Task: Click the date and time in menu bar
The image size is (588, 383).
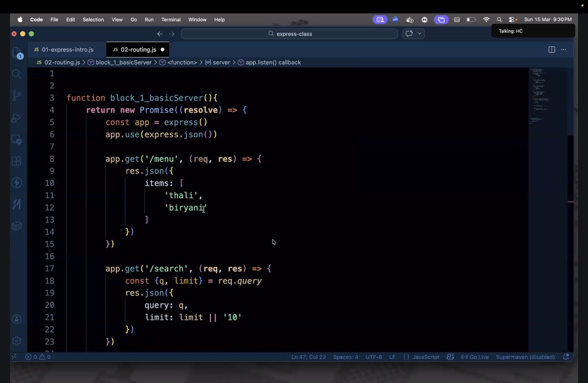Action: pos(547,20)
